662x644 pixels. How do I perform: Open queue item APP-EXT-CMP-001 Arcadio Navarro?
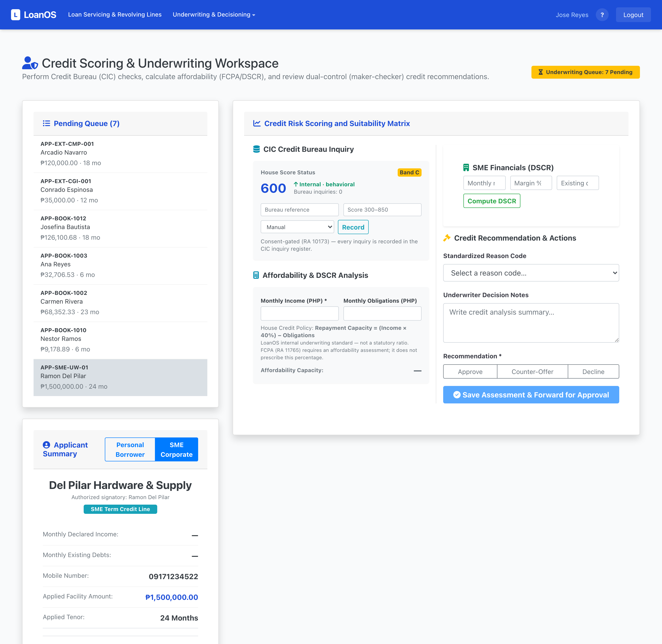120,154
